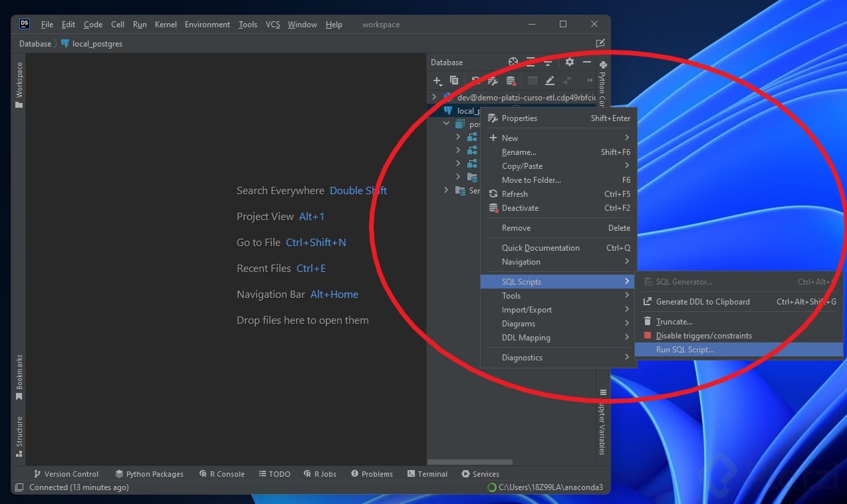Click Refresh in the context menu
Screen dimensions: 847x504
558,194
